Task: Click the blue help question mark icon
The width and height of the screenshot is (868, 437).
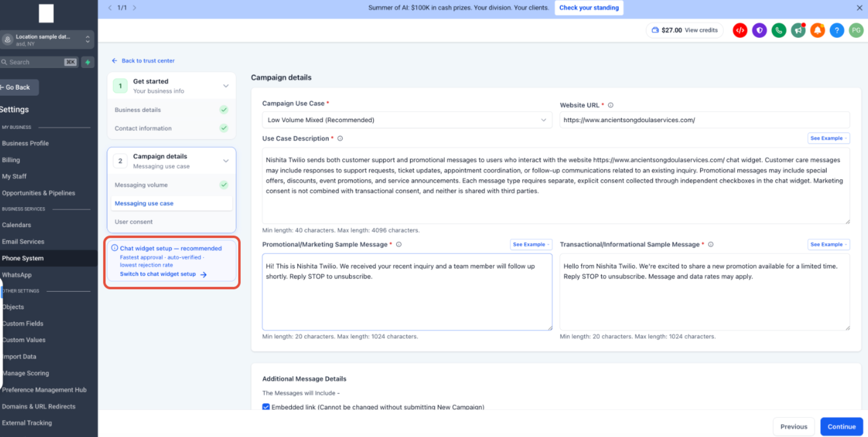Action: tap(837, 30)
